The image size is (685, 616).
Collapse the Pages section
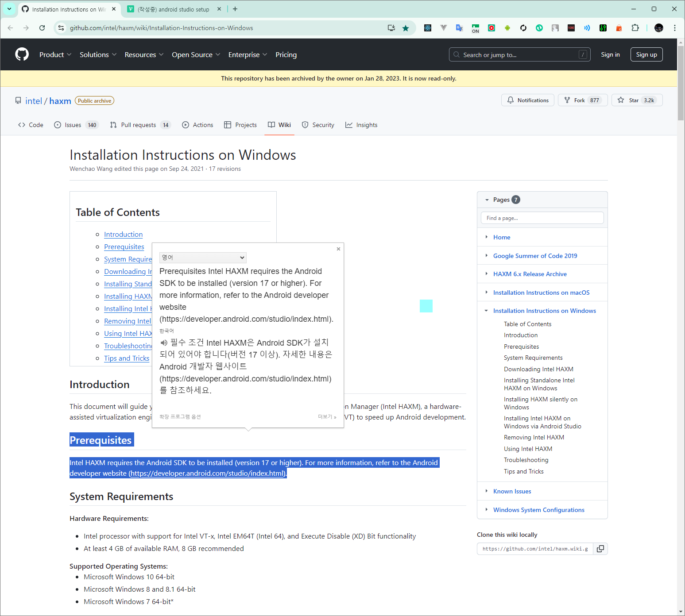click(487, 200)
